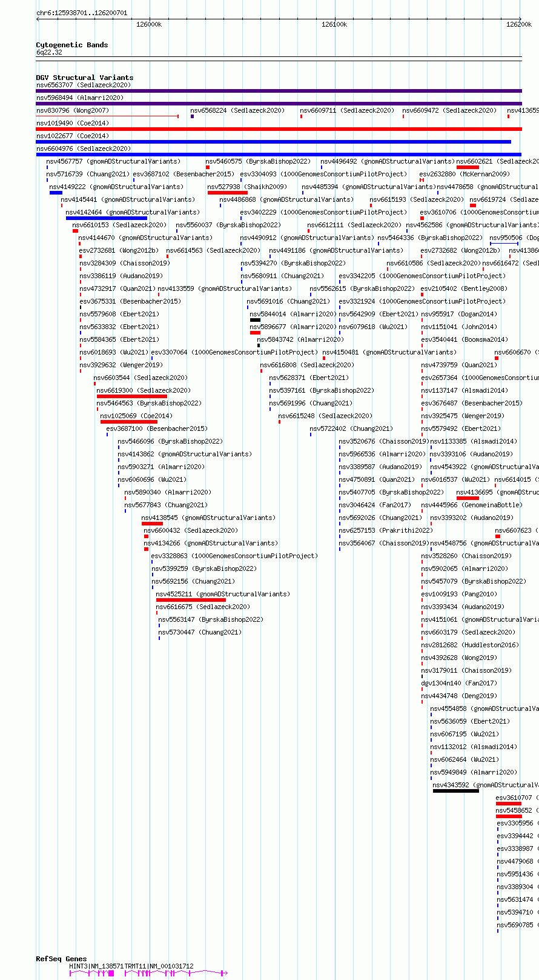Image resolution: width=539 pixels, height=980 pixels.
Task: Select the TRMT11|NM_001031712 gene label
Action: (x=159, y=966)
